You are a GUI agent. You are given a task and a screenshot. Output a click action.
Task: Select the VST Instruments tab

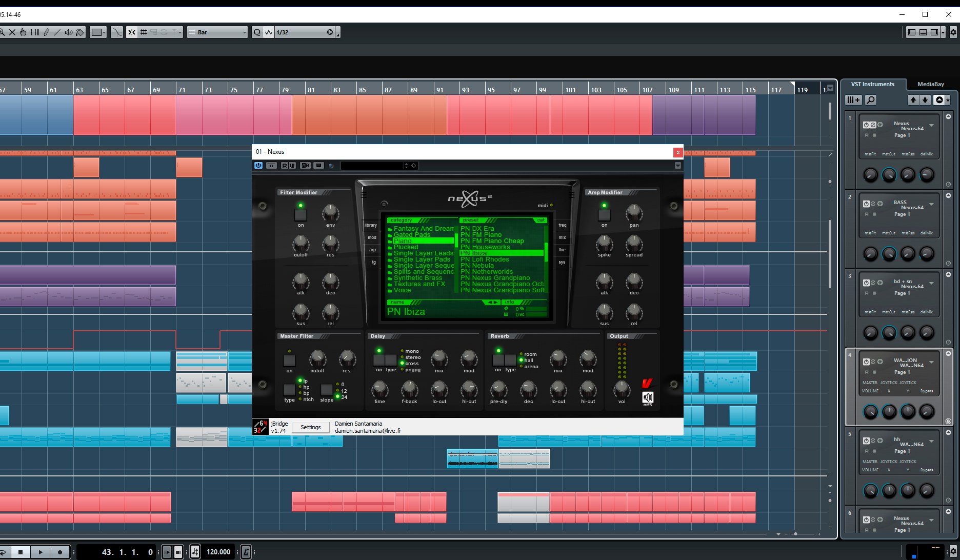point(872,84)
